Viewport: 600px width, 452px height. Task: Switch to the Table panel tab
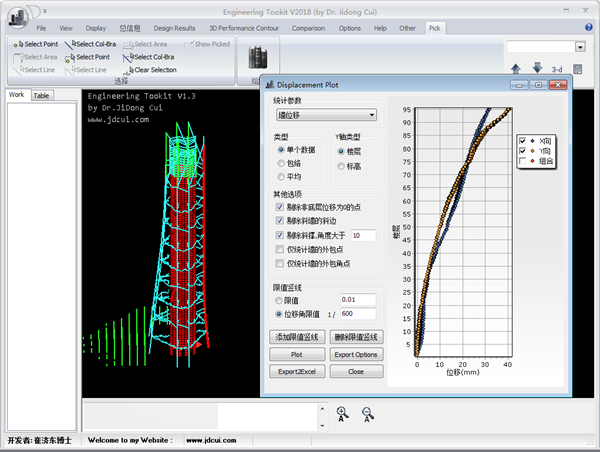41,96
